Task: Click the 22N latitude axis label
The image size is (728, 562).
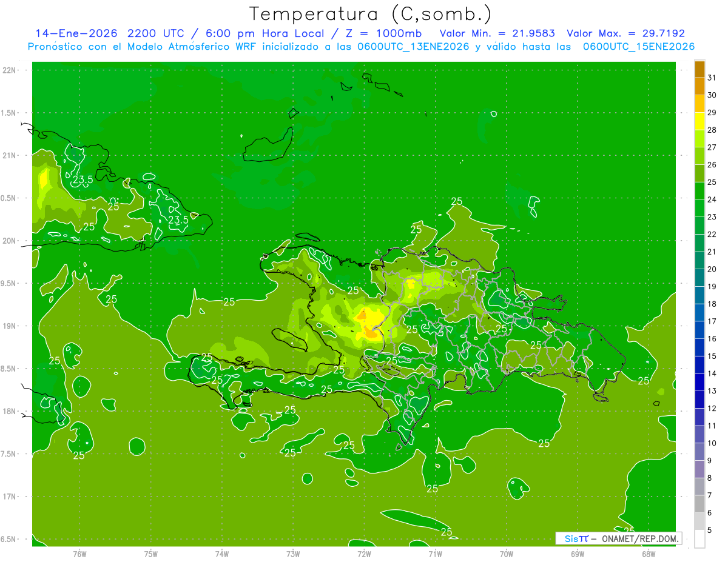Action: pyautogui.click(x=10, y=70)
